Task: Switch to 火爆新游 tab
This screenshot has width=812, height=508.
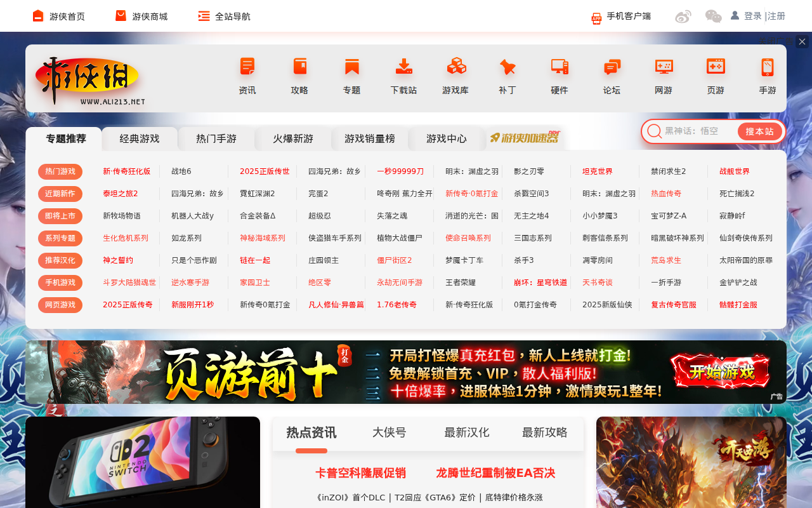Action: [293, 138]
